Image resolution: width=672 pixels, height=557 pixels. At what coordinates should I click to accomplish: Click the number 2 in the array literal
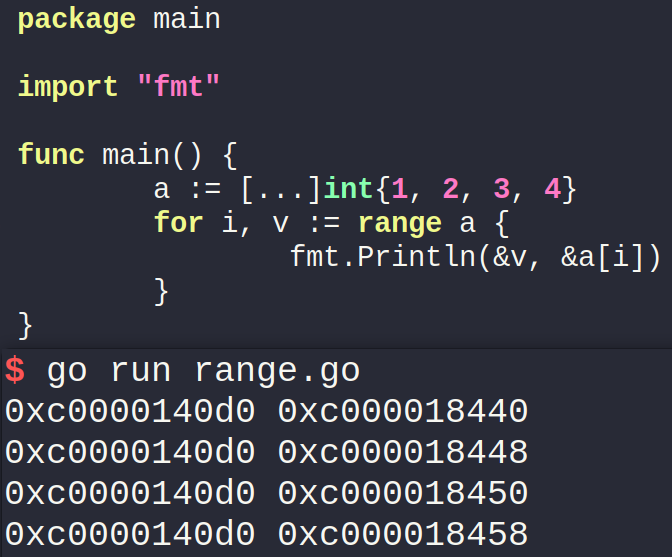click(x=451, y=189)
